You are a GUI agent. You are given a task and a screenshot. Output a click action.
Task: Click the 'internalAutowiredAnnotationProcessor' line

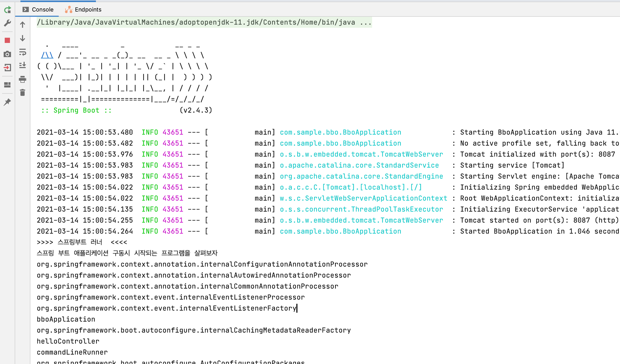[194, 275]
